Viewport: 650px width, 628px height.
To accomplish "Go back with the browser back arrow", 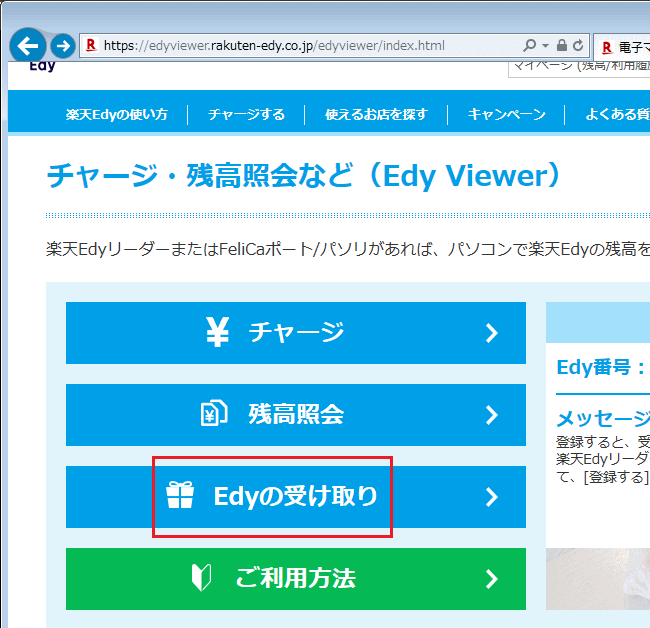I will pos(28,46).
